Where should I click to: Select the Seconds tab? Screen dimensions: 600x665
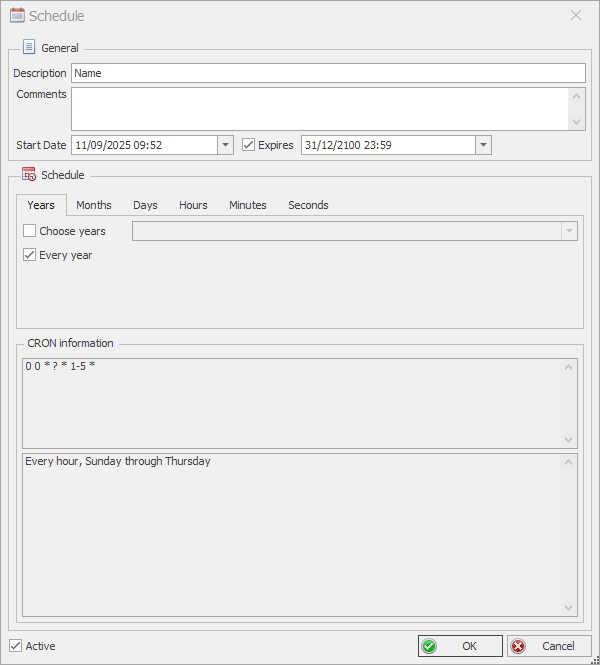(x=308, y=205)
